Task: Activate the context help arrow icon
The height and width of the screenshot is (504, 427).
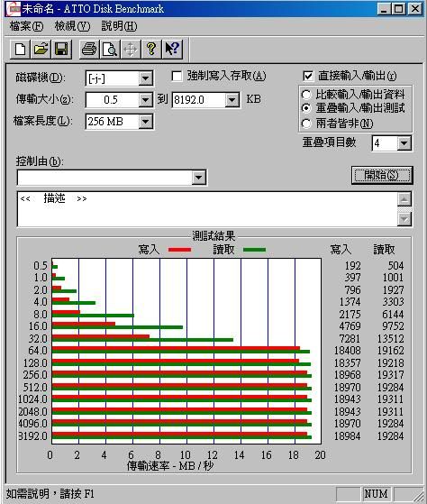Action: point(172,50)
